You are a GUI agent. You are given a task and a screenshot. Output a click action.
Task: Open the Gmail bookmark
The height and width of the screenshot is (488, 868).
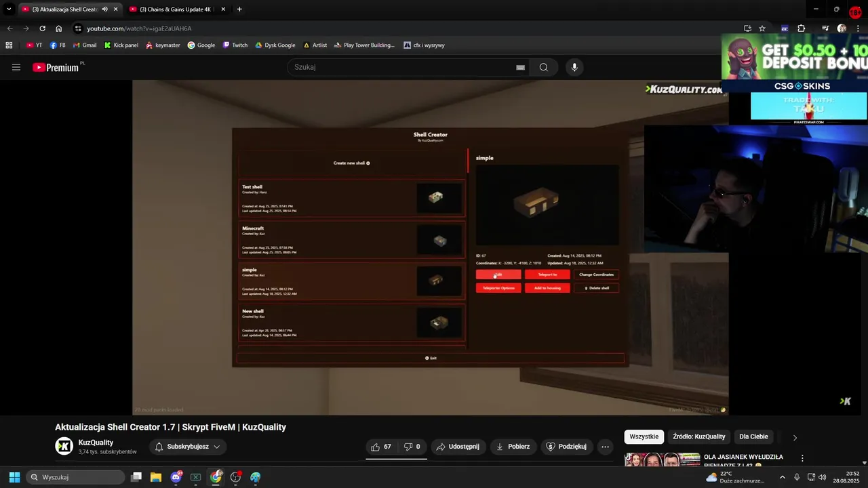84,45
